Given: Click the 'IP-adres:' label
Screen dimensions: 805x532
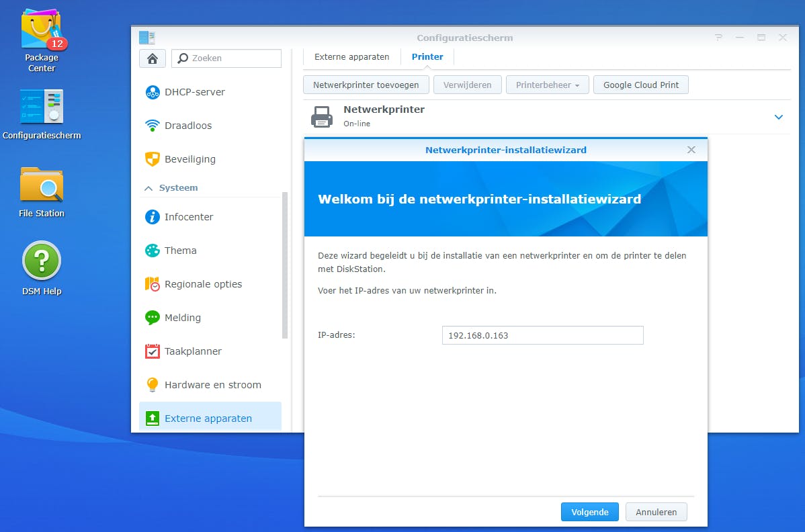Looking at the screenshot, I should tap(336, 335).
